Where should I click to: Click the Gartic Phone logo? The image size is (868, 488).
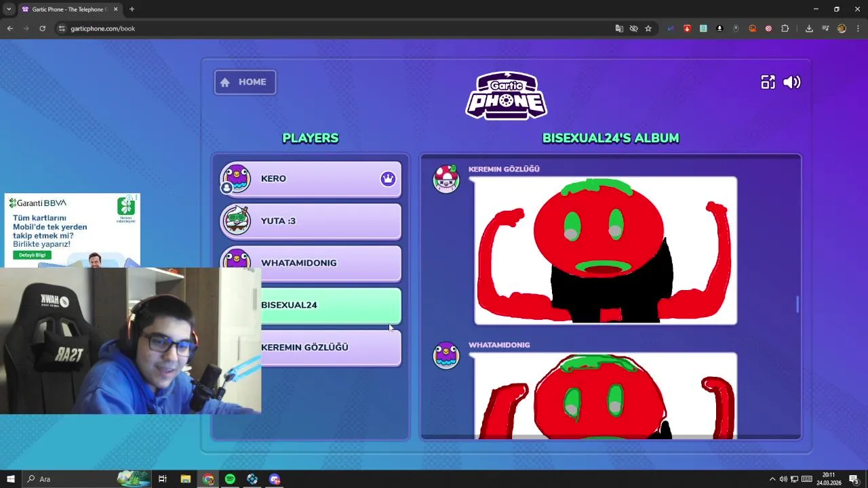coord(507,96)
